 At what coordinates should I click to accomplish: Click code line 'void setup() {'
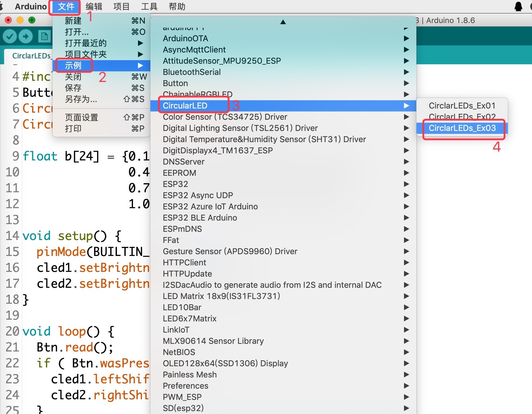tap(72, 236)
